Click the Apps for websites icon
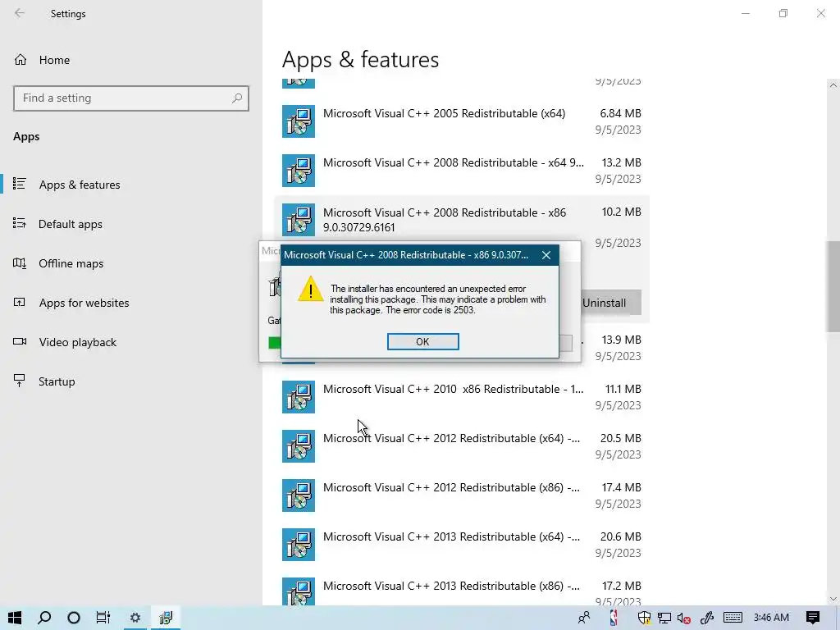Image resolution: width=840 pixels, height=630 pixels. [x=20, y=302]
